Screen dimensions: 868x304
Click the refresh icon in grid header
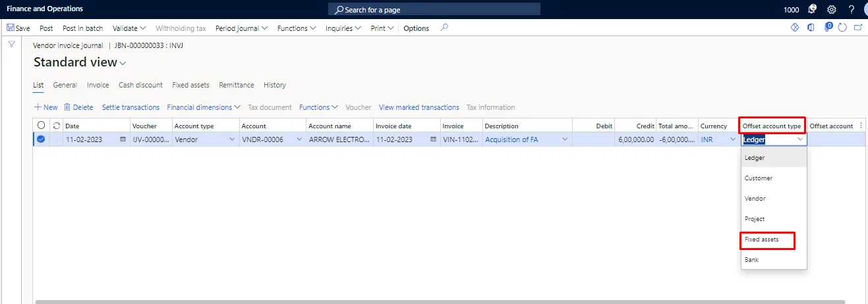click(x=56, y=126)
